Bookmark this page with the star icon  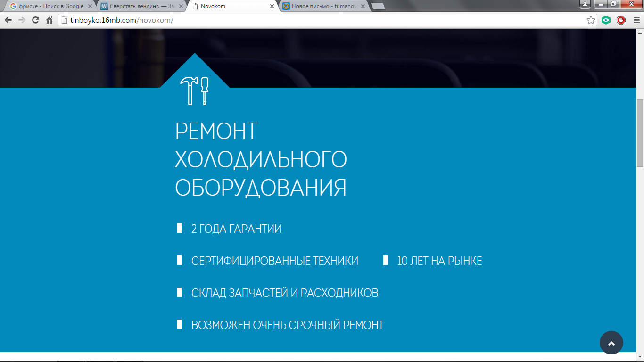coord(591,20)
